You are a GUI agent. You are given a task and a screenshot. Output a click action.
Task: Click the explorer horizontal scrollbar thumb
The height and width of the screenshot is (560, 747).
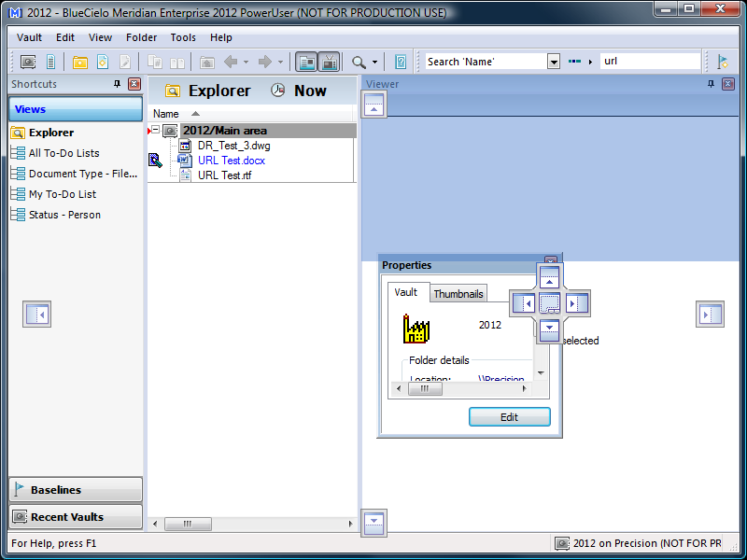(x=188, y=524)
